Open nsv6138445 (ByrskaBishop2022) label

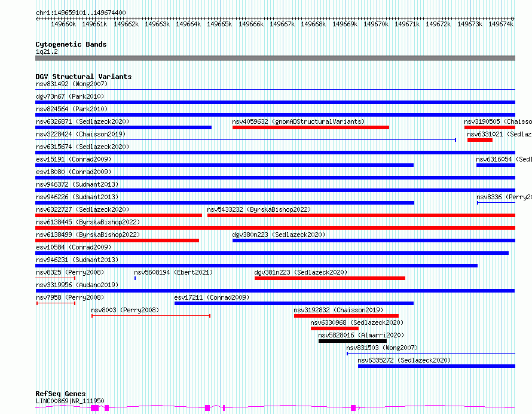coord(88,222)
